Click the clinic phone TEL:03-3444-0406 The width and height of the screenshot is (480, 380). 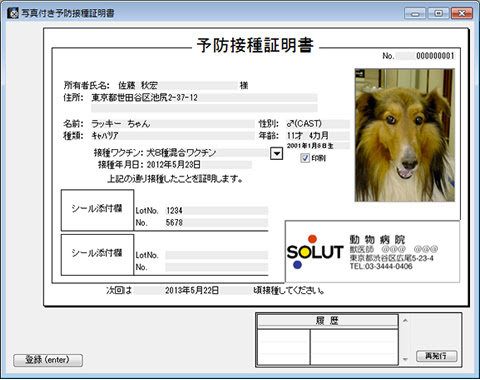tap(381, 266)
